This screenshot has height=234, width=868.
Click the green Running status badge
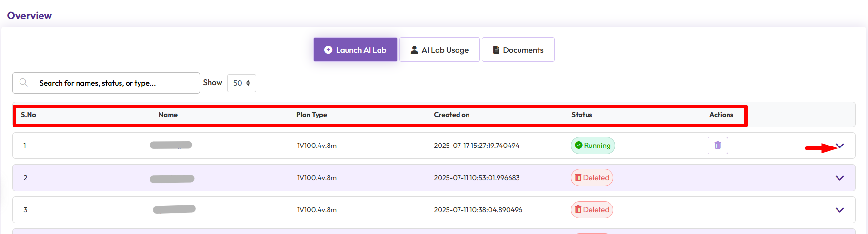(x=593, y=146)
